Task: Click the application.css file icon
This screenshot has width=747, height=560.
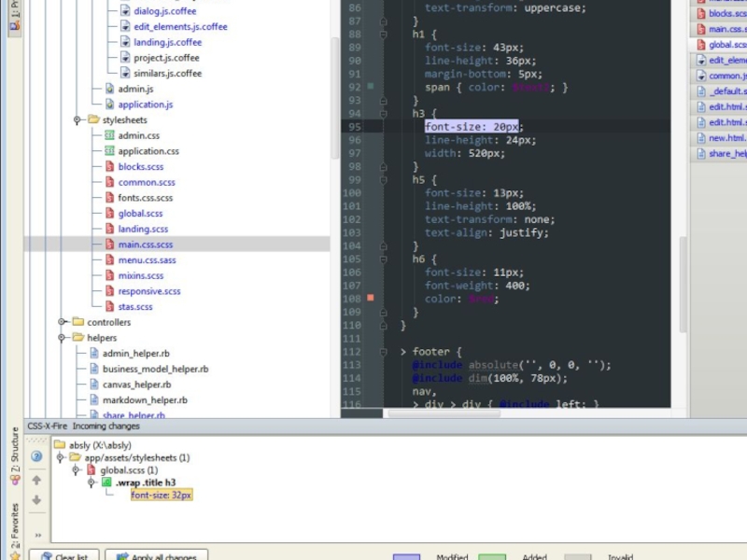Action: (109, 151)
